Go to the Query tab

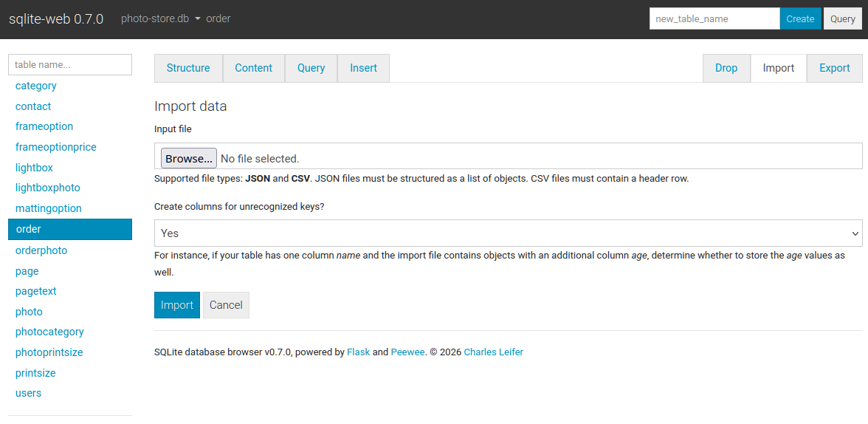point(311,68)
